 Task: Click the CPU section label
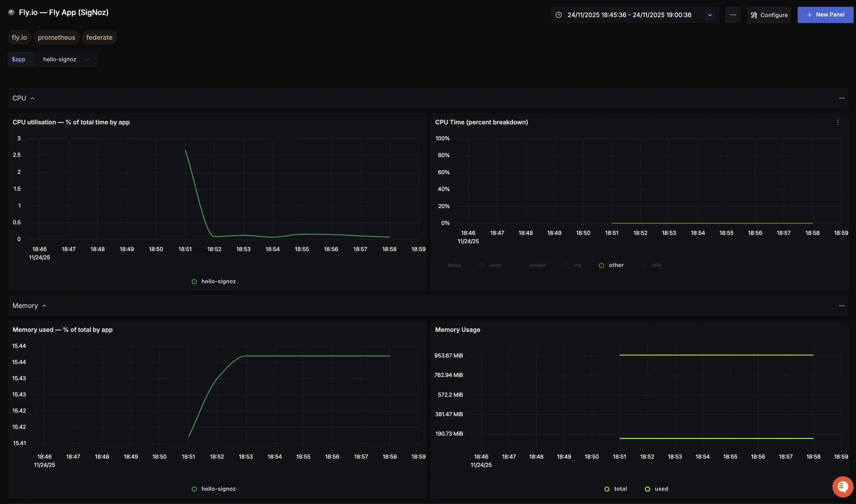coord(19,98)
